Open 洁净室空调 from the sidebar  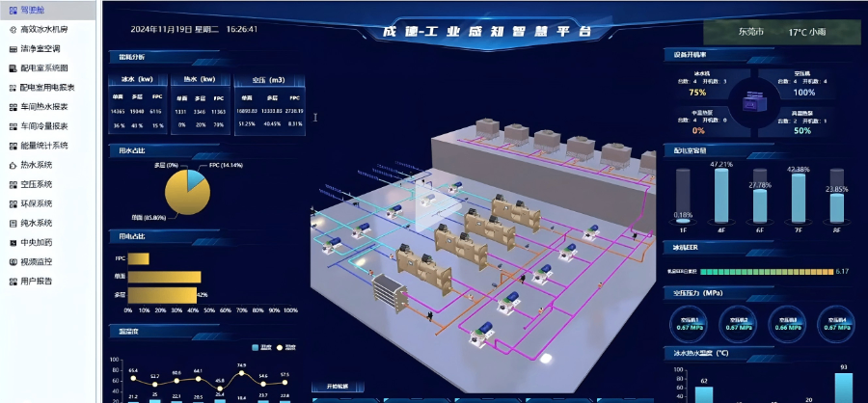(41, 49)
